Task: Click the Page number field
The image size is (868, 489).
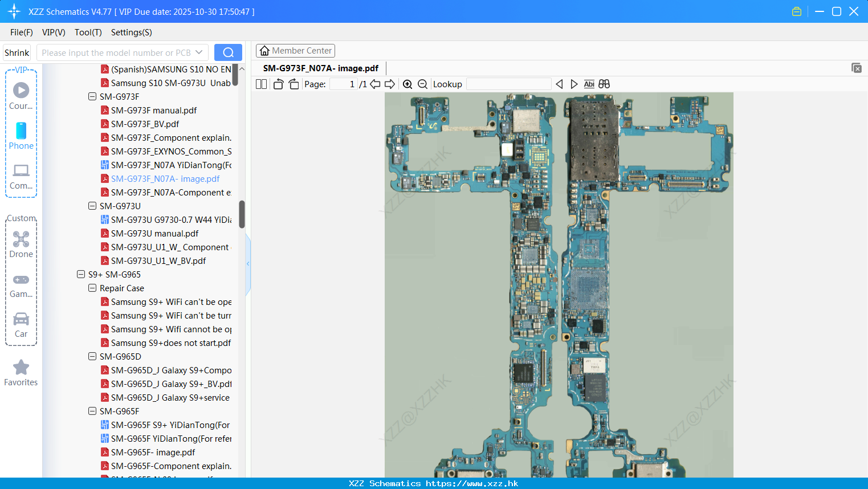Action: (x=344, y=84)
